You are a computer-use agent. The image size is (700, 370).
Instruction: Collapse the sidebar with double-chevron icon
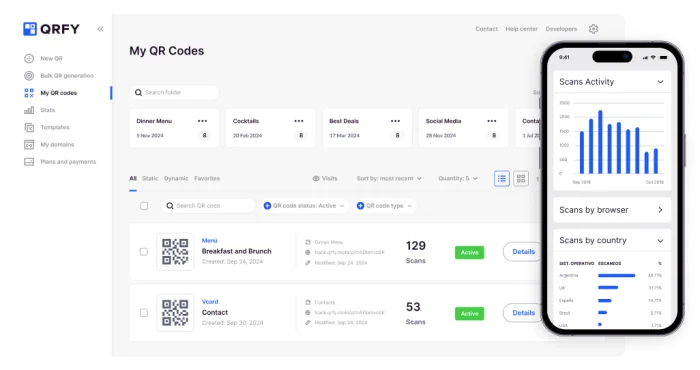point(100,29)
